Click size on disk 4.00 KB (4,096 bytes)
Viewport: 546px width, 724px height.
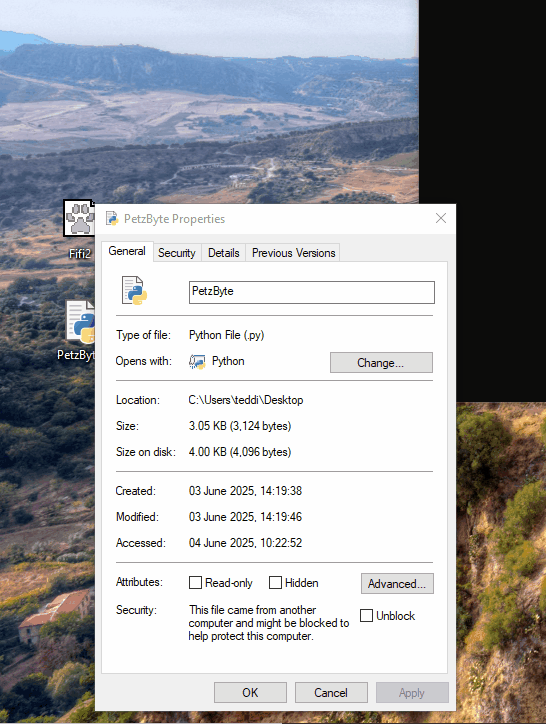click(x=240, y=452)
